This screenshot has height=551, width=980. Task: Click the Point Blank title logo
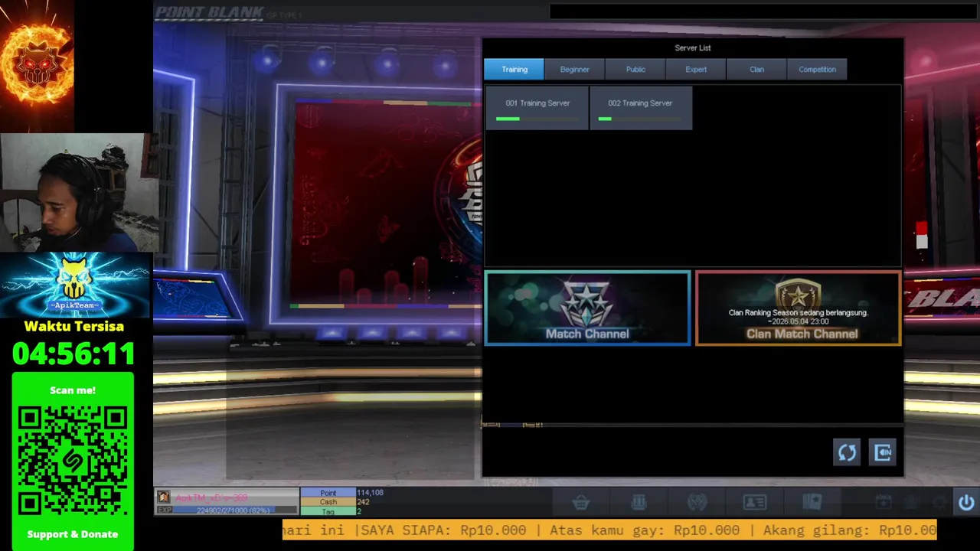(210, 12)
